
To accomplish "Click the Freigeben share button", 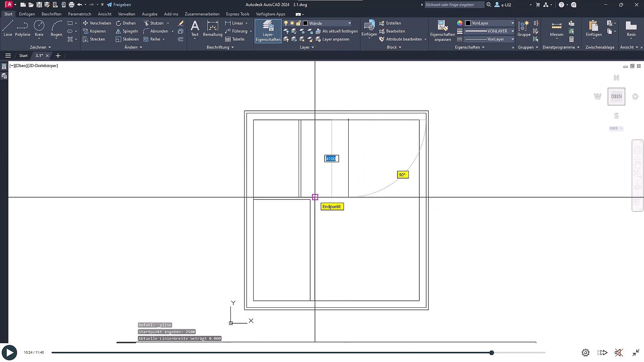I will coord(119,5).
